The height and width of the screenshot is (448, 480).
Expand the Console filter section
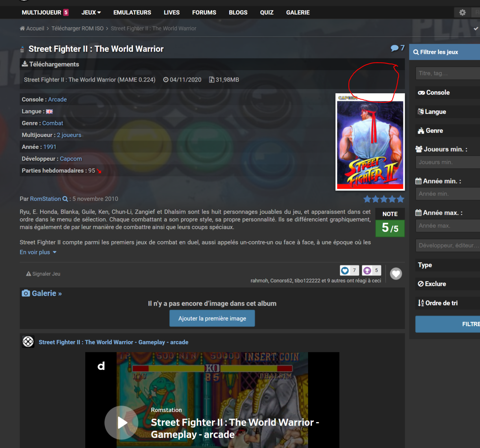click(x=448, y=93)
